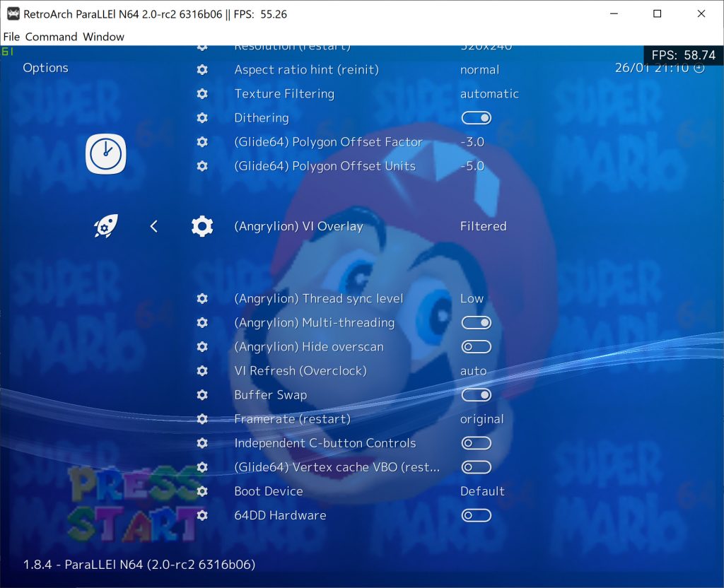Screen dimensions: 724x588
Task: Maximize the RetroArch window
Action: (x=657, y=14)
